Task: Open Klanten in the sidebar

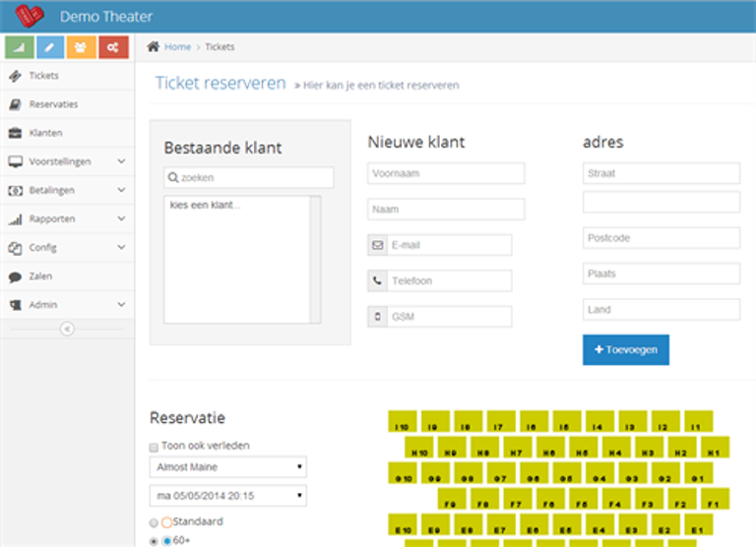Action: click(x=46, y=133)
